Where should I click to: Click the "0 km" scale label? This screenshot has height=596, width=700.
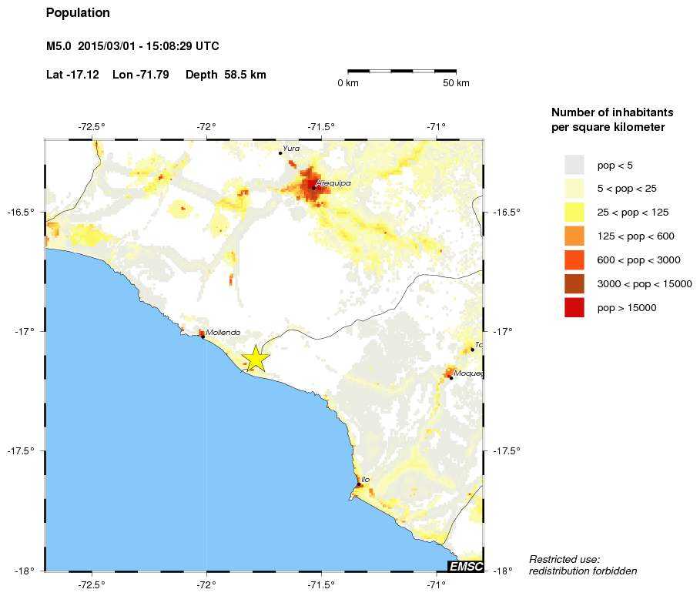click(348, 83)
